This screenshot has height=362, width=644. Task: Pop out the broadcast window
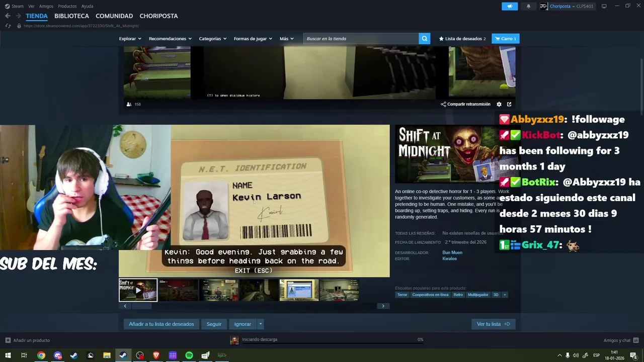509,104
